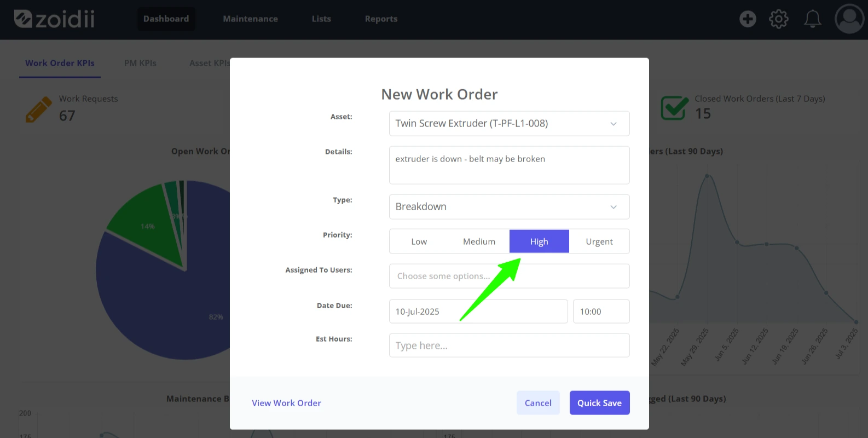Open the notifications bell
Screen dimensions: 868x438
pos(812,19)
